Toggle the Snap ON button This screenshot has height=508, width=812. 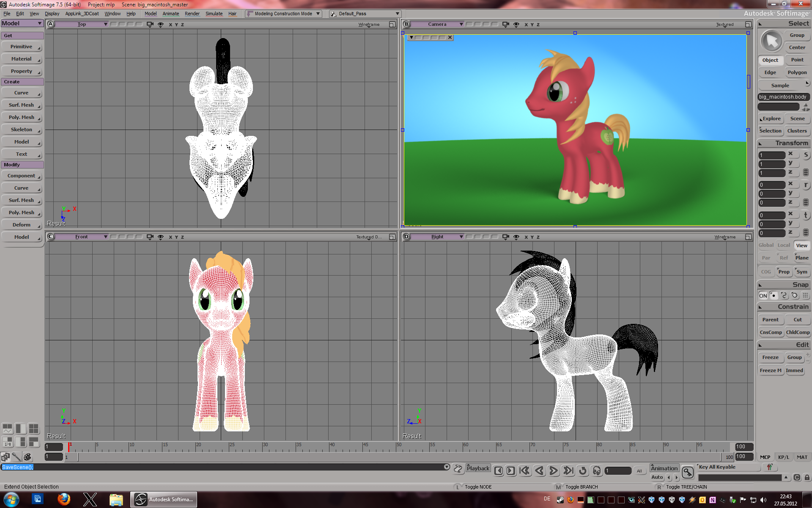click(763, 295)
